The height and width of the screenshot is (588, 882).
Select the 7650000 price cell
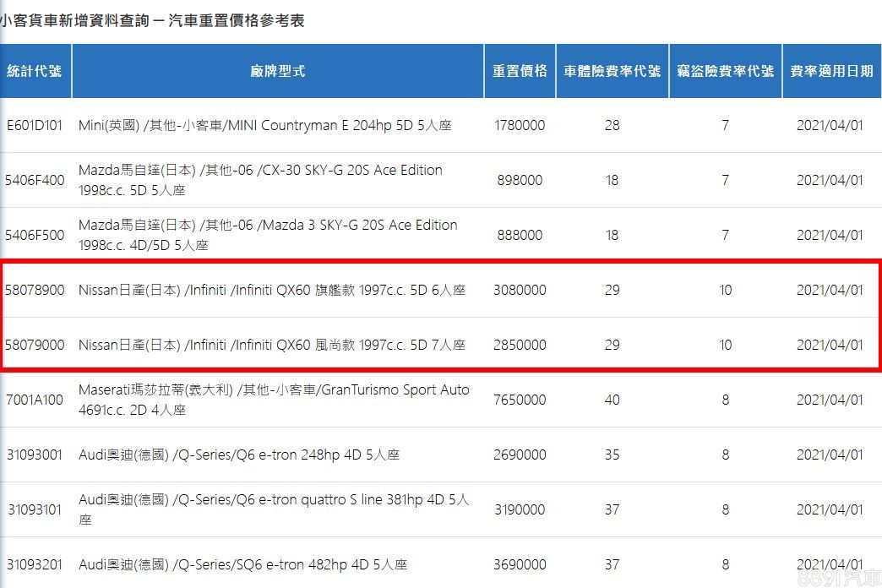click(x=520, y=400)
